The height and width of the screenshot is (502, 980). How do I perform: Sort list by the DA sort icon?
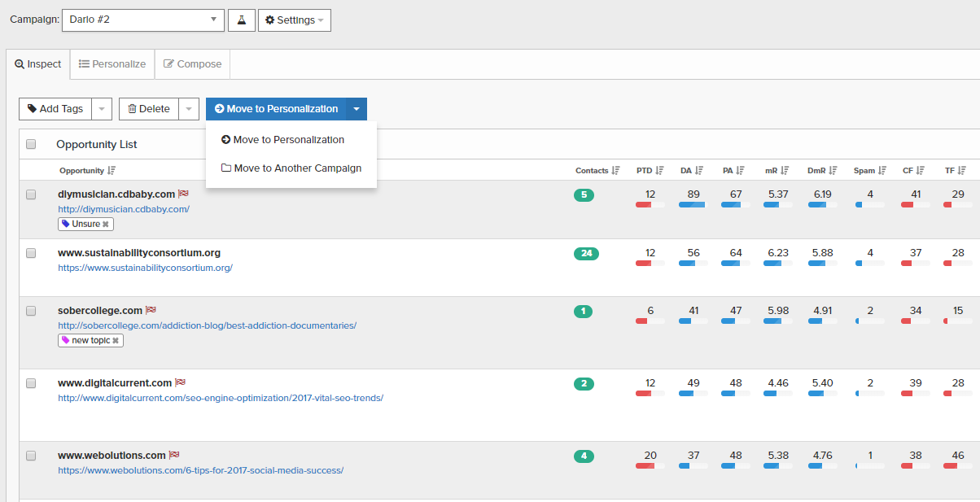699,171
